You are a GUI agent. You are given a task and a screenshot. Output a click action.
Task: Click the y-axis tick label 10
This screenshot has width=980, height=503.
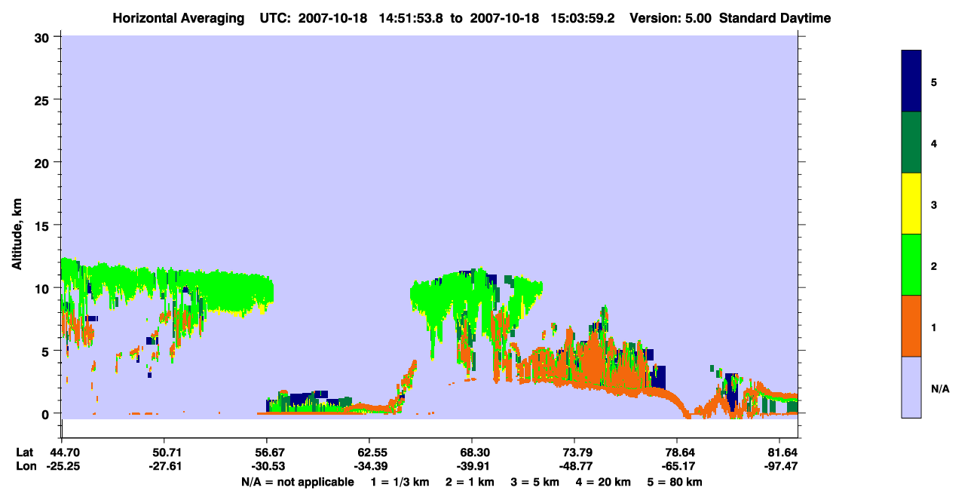(x=44, y=288)
